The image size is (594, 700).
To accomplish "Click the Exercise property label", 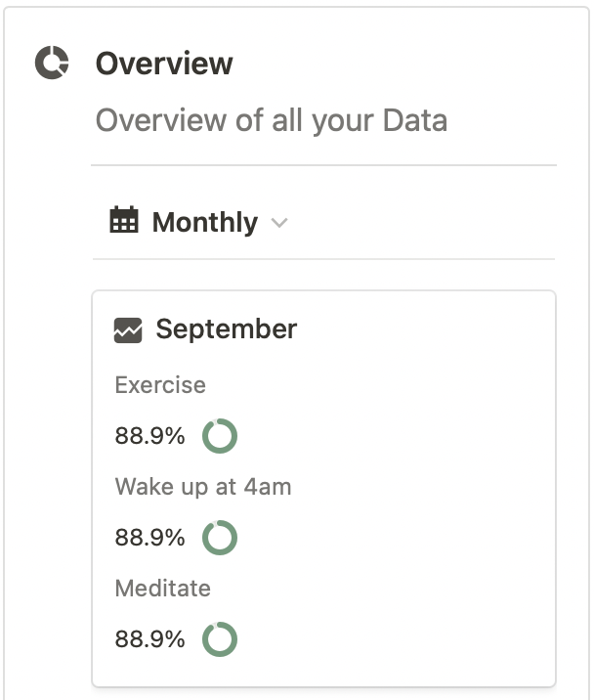I will tap(160, 385).
